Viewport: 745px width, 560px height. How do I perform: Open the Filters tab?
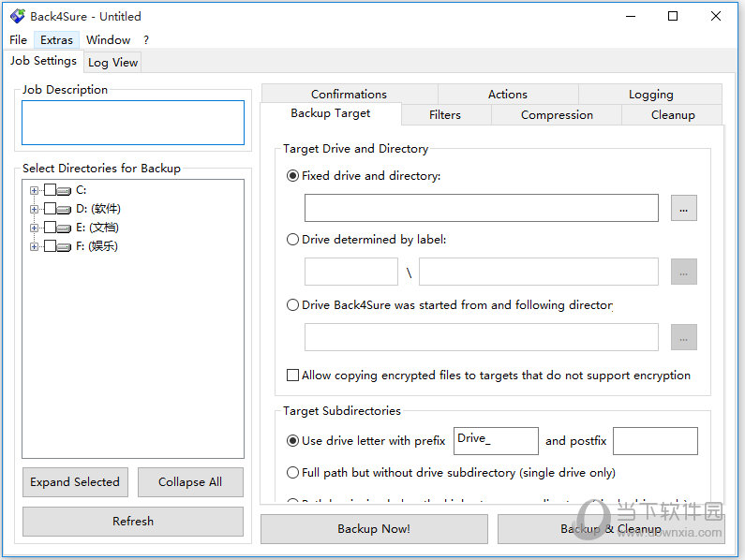(445, 115)
